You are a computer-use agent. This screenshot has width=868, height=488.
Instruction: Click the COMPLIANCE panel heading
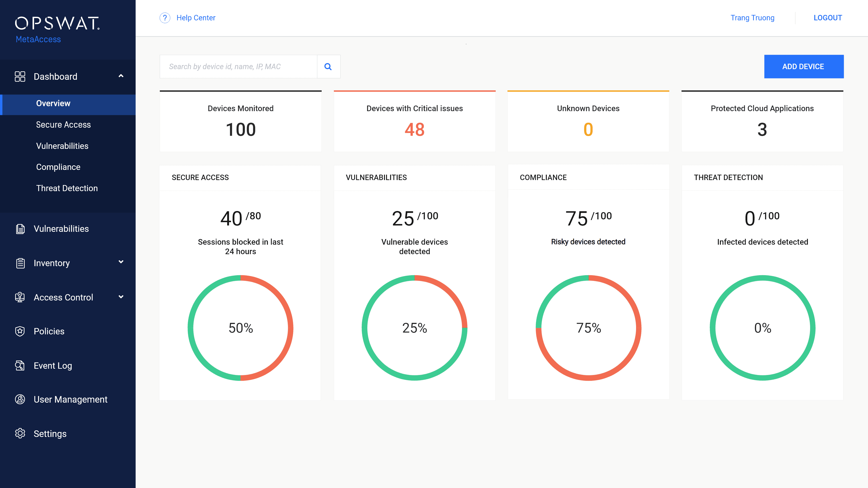(x=543, y=178)
